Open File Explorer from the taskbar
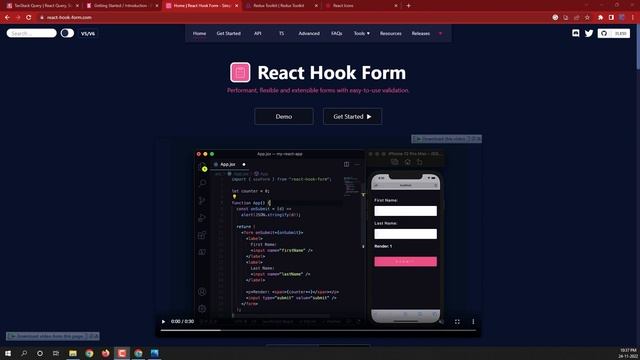This screenshot has height=360, width=640. pos(73,353)
